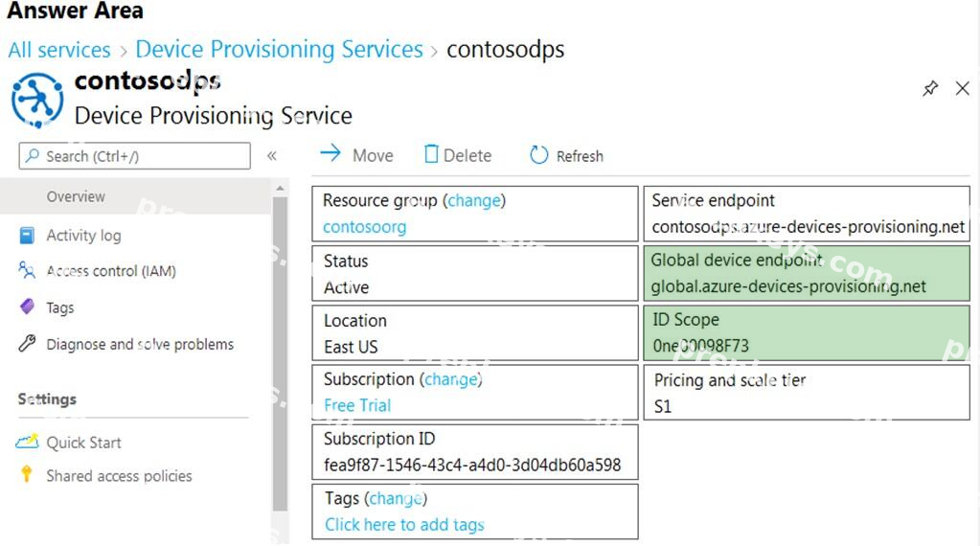Click the Settings section header
This screenshot has height=546, width=980.
point(48,399)
